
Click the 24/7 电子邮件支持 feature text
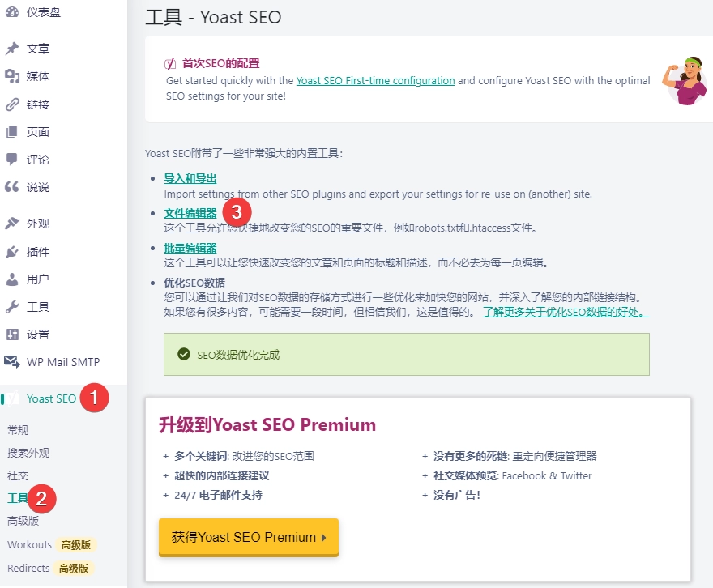(218, 495)
